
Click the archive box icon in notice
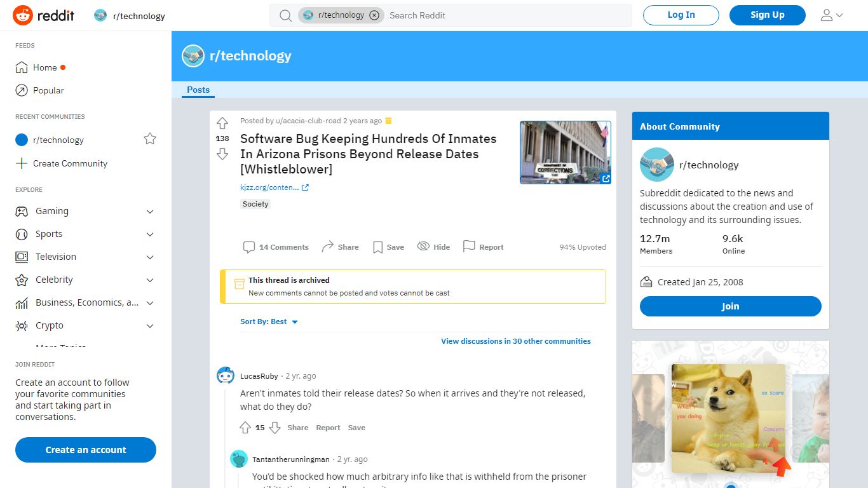coord(240,284)
